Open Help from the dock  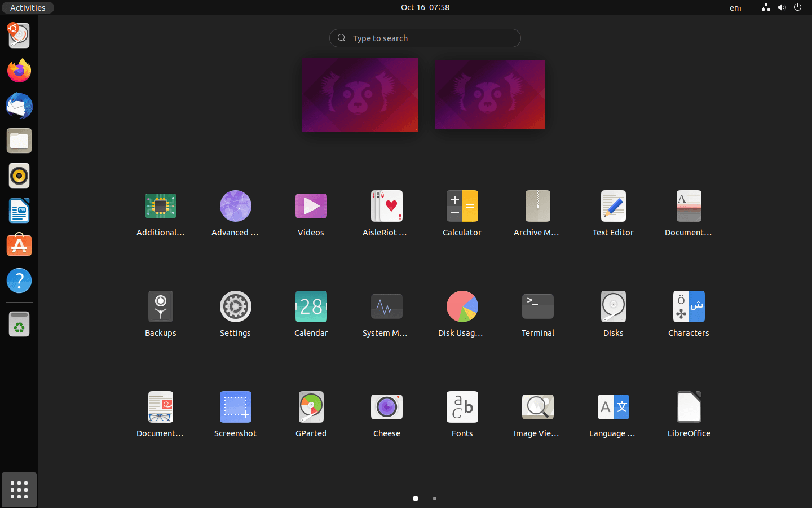[19, 281]
